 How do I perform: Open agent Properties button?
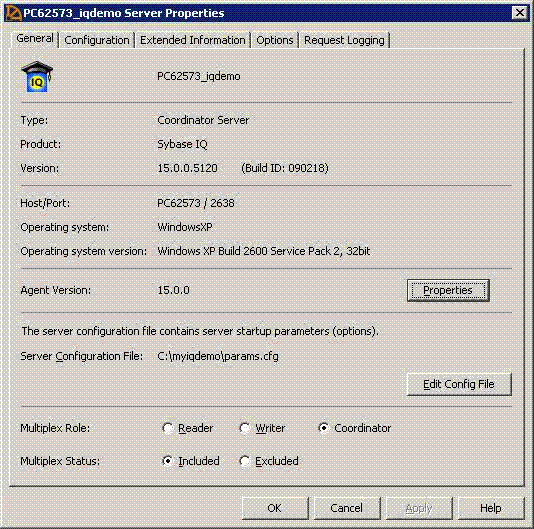point(448,290)
